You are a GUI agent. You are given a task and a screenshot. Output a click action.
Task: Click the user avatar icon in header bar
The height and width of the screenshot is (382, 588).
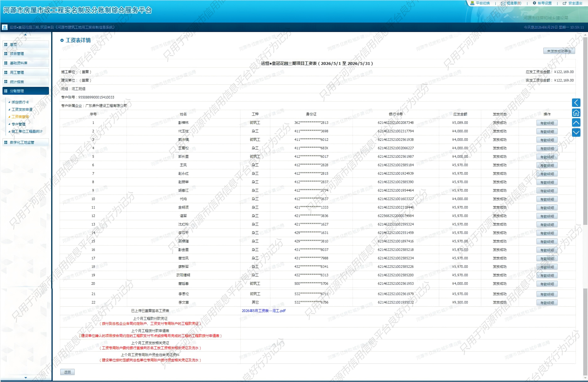click(5, 27)
